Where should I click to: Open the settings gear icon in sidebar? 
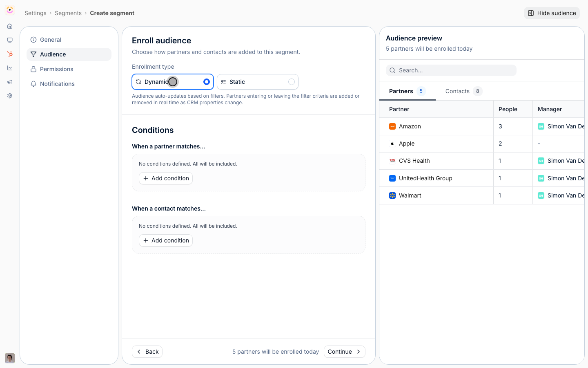(x=10, y=96)
